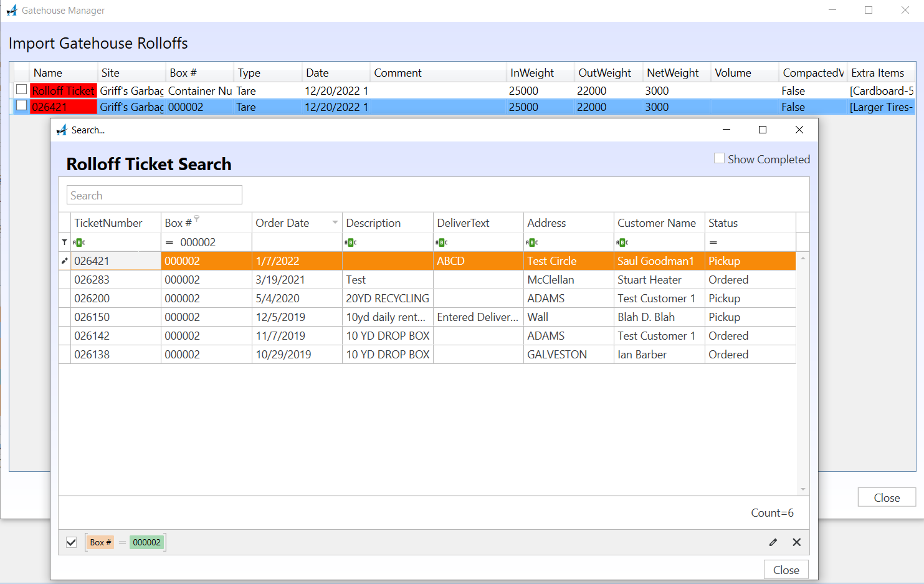Click the Customer Name filter operator icon
The width and height of the screenshot is (924, 584).
pos(622,242)
